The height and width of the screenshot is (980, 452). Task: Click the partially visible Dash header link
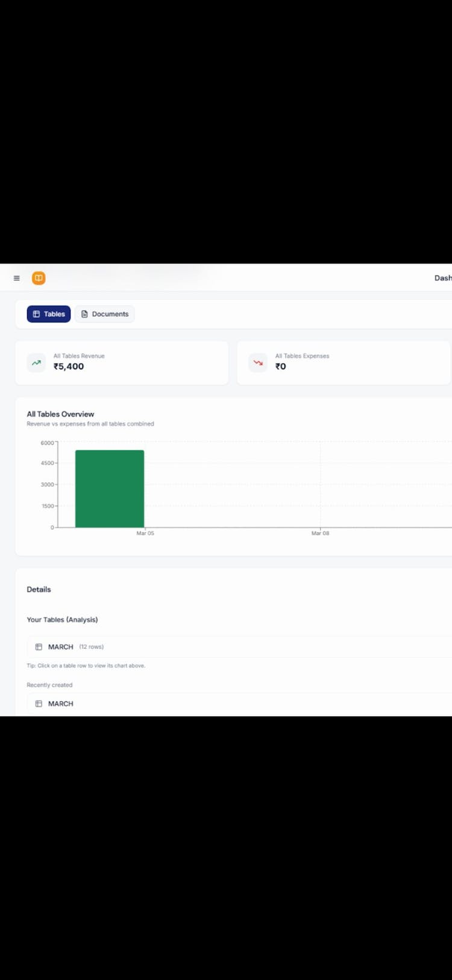442,278
